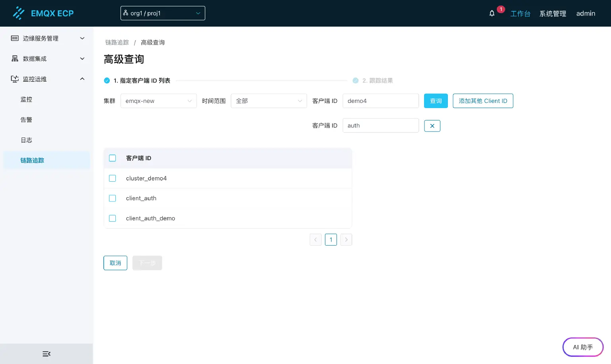Click the demo4 client ID input field
Screen dimensions: 611x364
(x=381, y=101)
